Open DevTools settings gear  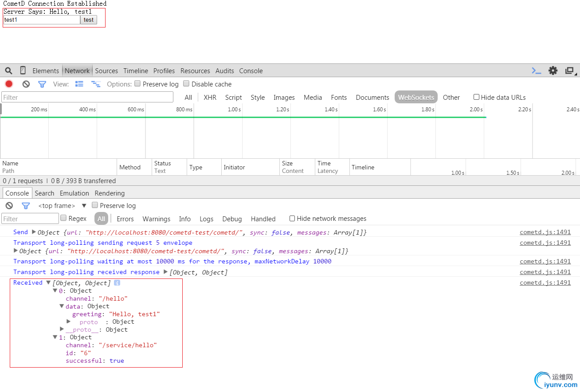(x=553, y=71)
